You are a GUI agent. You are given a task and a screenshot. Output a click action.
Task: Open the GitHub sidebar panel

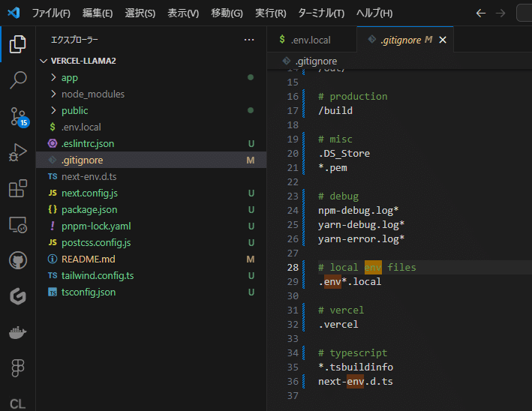pyautogui.click(x=17, y=261)
